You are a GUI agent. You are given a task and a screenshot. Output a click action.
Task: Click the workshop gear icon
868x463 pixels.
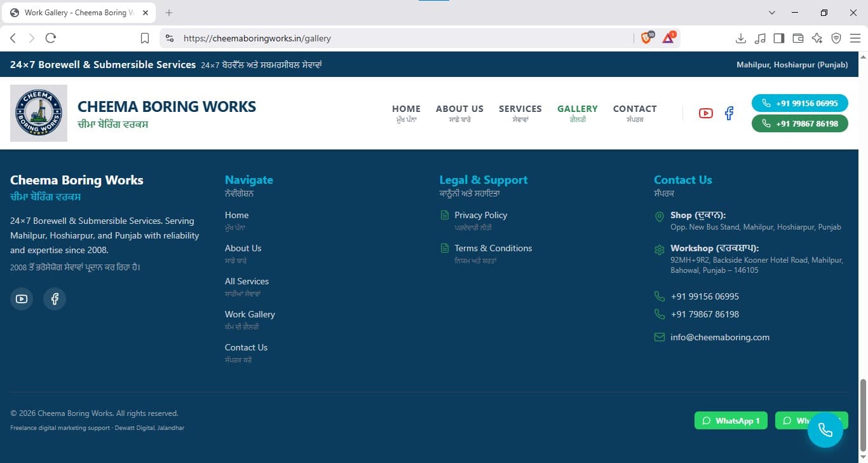(x=660, y=250)
